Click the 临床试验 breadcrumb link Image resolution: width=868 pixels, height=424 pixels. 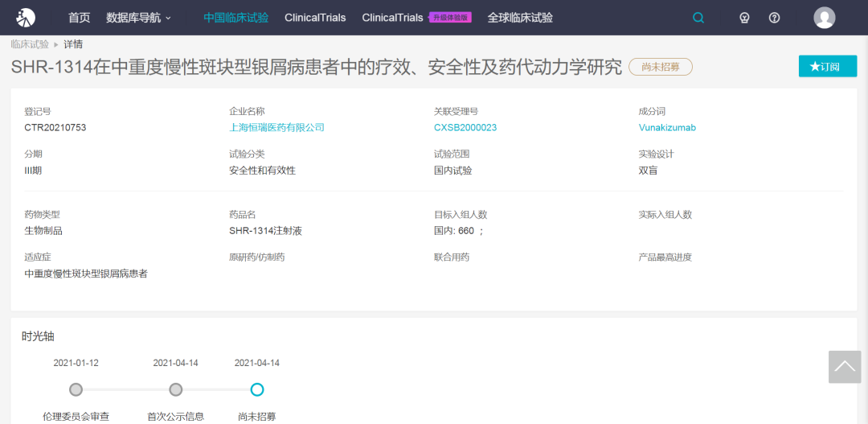tap(30, 44)
